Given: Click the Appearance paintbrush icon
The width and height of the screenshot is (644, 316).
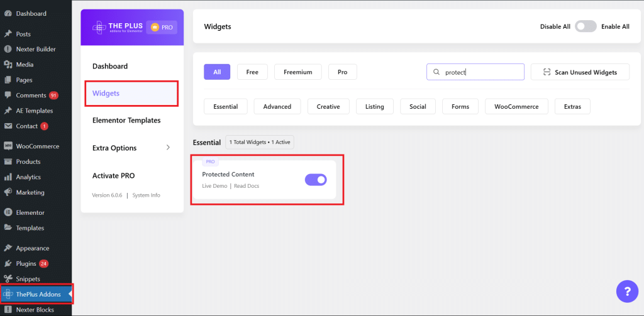Looking at the screenshot, I should pos(8,248).
